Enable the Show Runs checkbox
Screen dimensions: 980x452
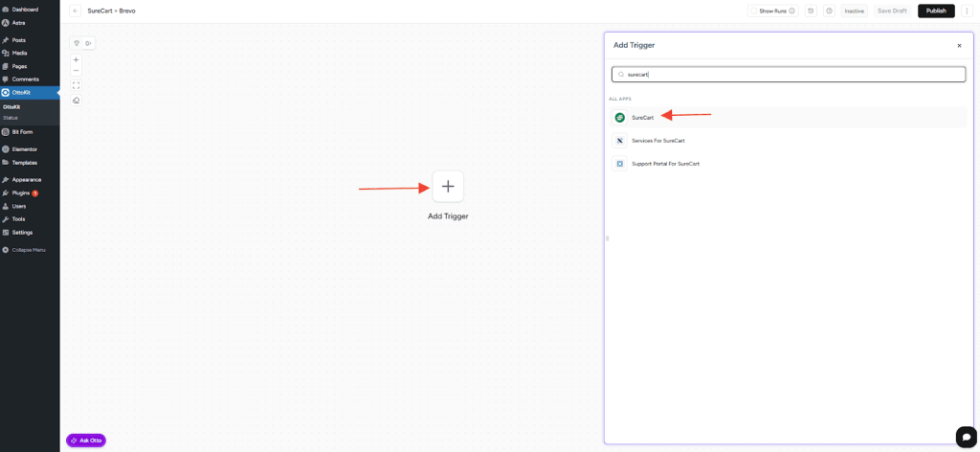coord(755,11)
